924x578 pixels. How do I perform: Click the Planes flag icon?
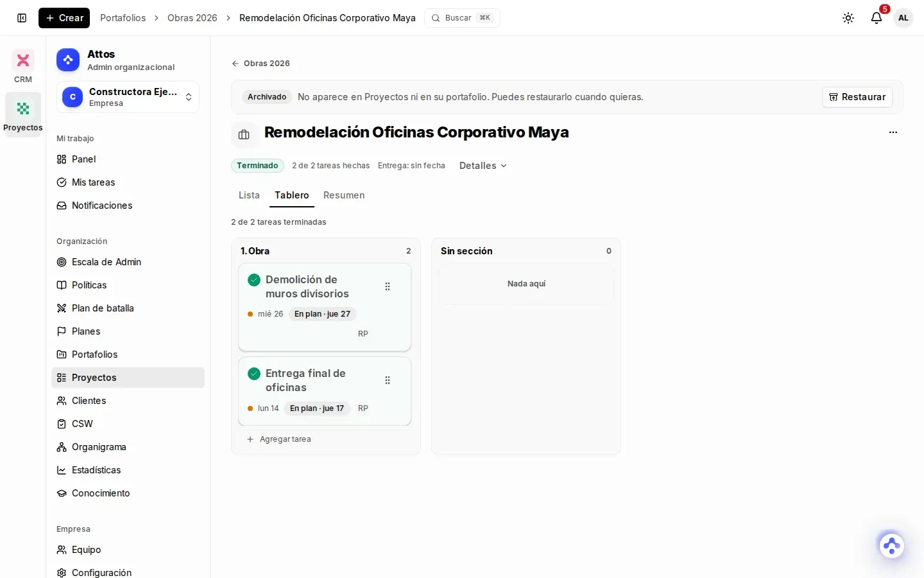62,331
